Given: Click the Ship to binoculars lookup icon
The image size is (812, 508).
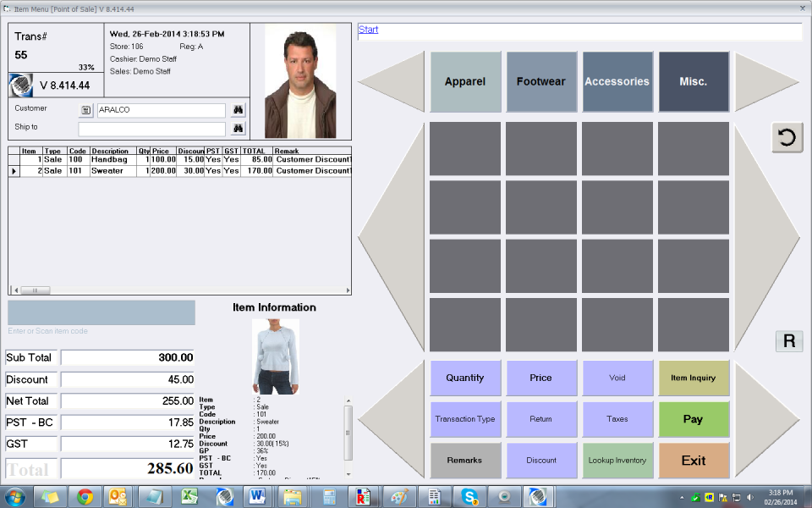Looking at the screenshot, I should pyautogui.click(x=238, y=128).
